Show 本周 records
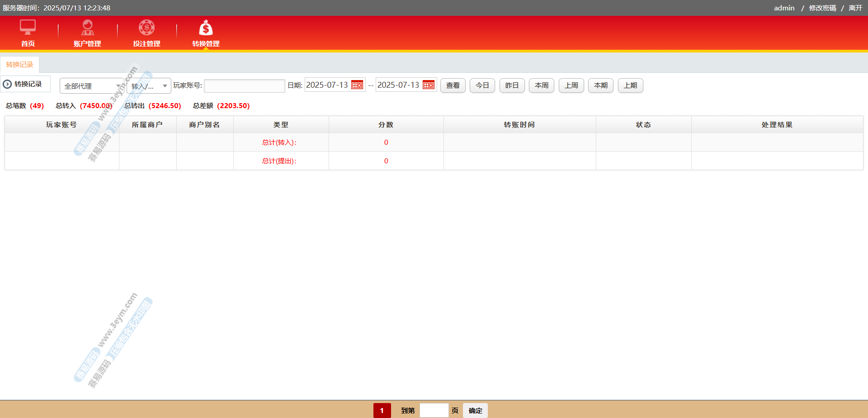This screenshot has height=418, width=868. tap(542, 85)
